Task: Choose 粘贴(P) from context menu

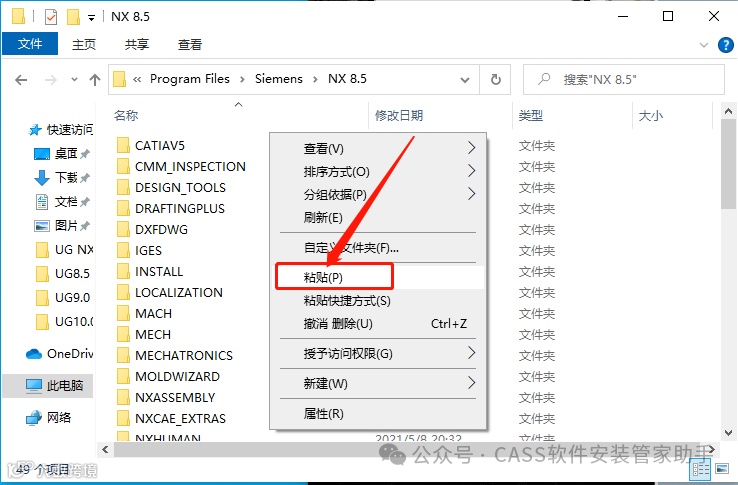Action: click(378, 277)
